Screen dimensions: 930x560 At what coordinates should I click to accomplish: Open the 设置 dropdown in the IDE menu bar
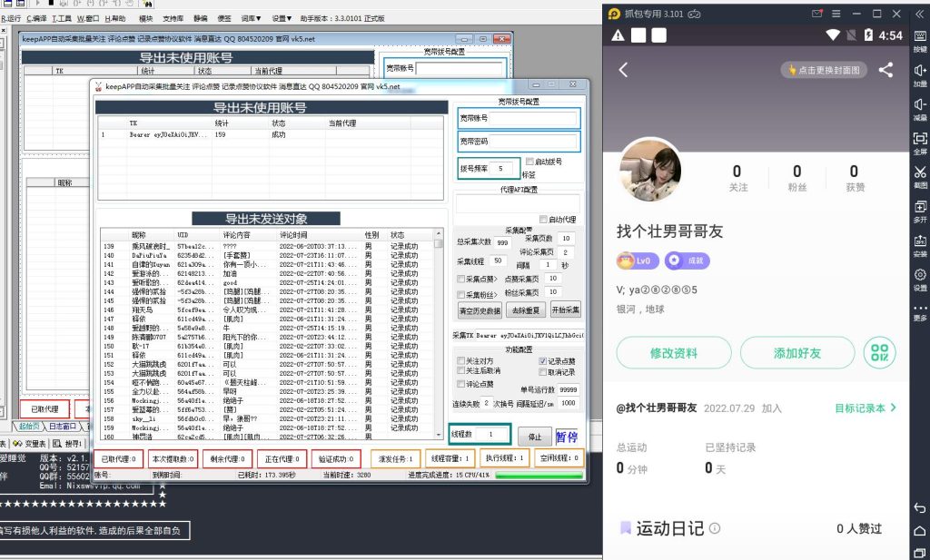[x=282, y=16]
